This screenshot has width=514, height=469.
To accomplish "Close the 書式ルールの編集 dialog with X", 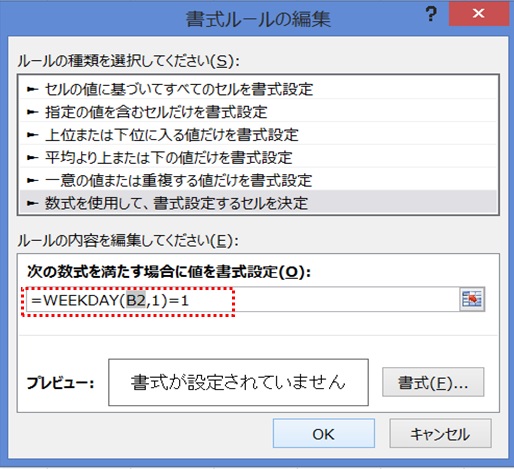I will 479,13.
